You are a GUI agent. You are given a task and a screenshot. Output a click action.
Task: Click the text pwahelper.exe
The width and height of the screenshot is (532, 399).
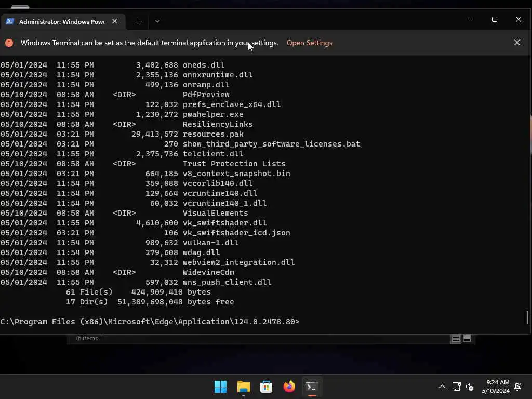click(213, 114)
